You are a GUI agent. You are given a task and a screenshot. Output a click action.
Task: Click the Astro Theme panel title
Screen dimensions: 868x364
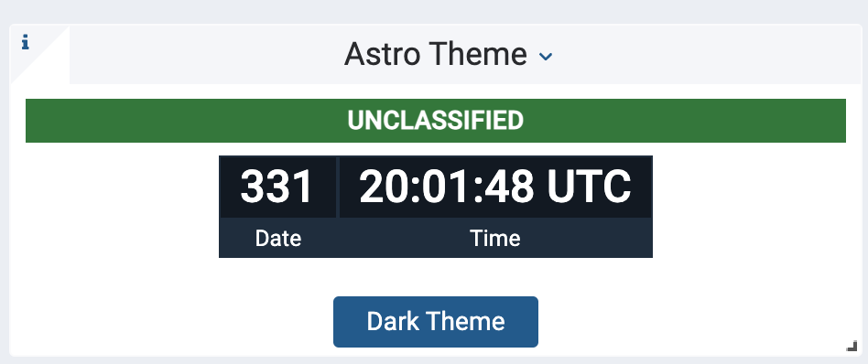436,55
